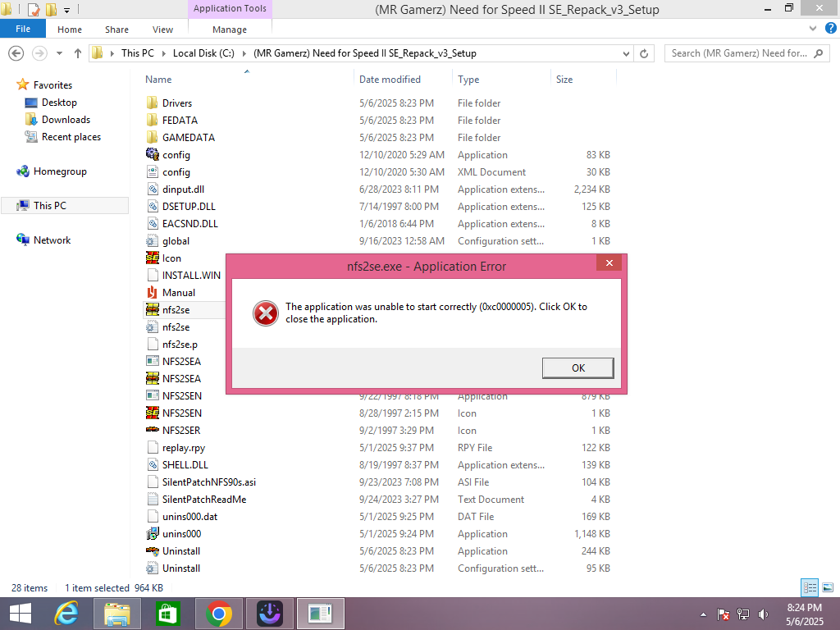Viewport: 840px width, 630px height.
Task: Select the Manual PDF icon
Action: tap(152, 293)
